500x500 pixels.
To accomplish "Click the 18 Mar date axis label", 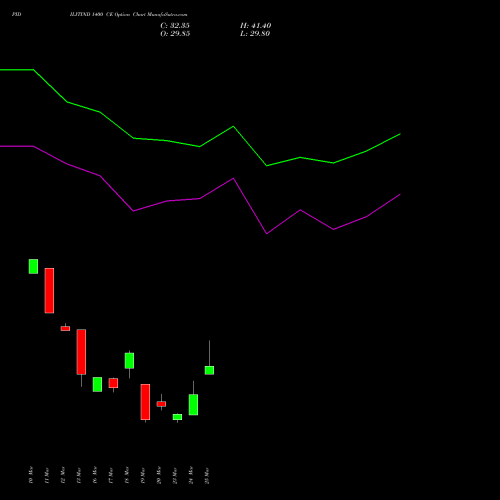I will coord(127,475).
